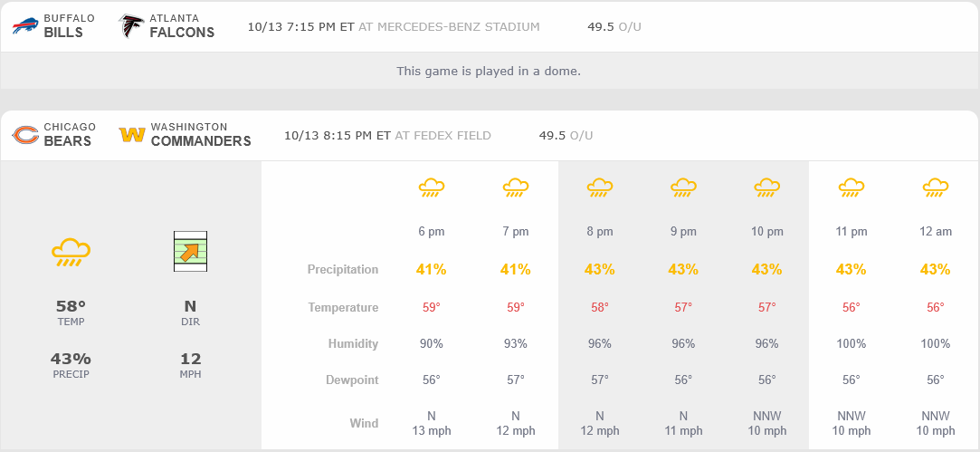Open the Washington Commanders team name link
980x452 pixels.
point(201,135)
